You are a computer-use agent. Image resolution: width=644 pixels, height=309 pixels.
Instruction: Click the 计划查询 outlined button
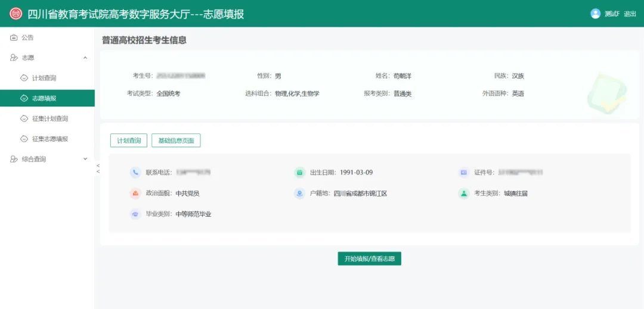(x=129, y=141)
